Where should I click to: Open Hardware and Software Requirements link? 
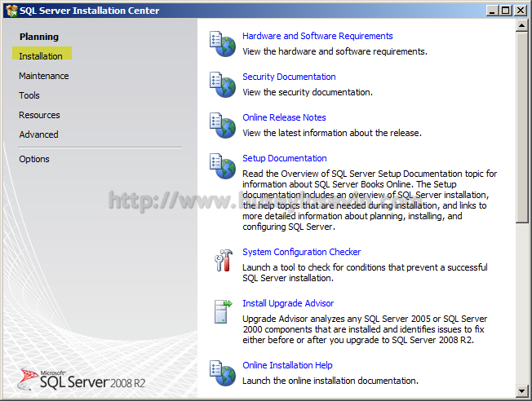pyautogui.click(x=317, y=36)
